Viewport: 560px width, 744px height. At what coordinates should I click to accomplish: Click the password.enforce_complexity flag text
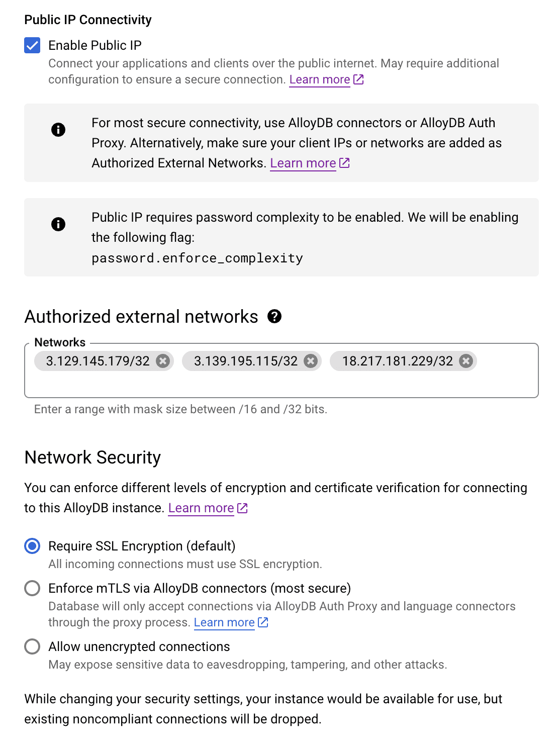pyautogui.click(x=197, y=258)
